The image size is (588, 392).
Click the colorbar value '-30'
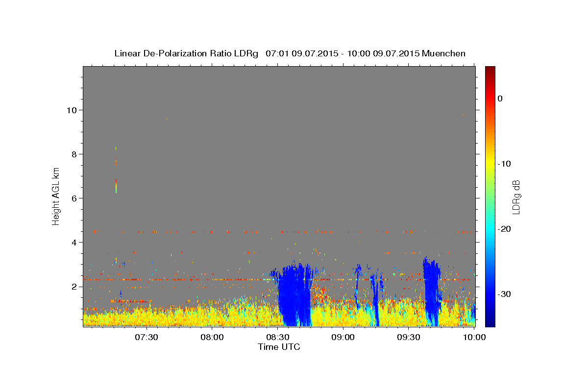(x=505, y=294)
